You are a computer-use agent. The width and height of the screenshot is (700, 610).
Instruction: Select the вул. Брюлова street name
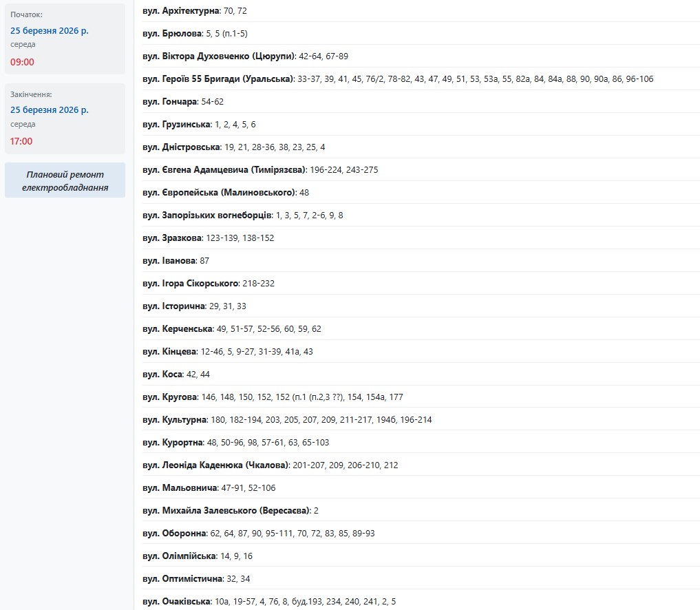[172, 34]
